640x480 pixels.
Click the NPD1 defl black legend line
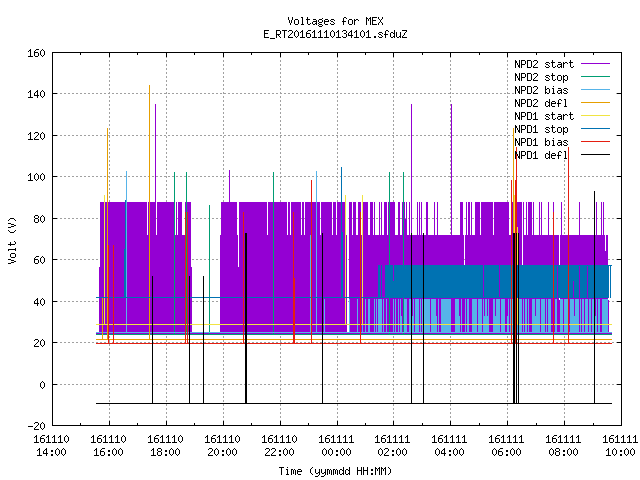coord(595,155)
